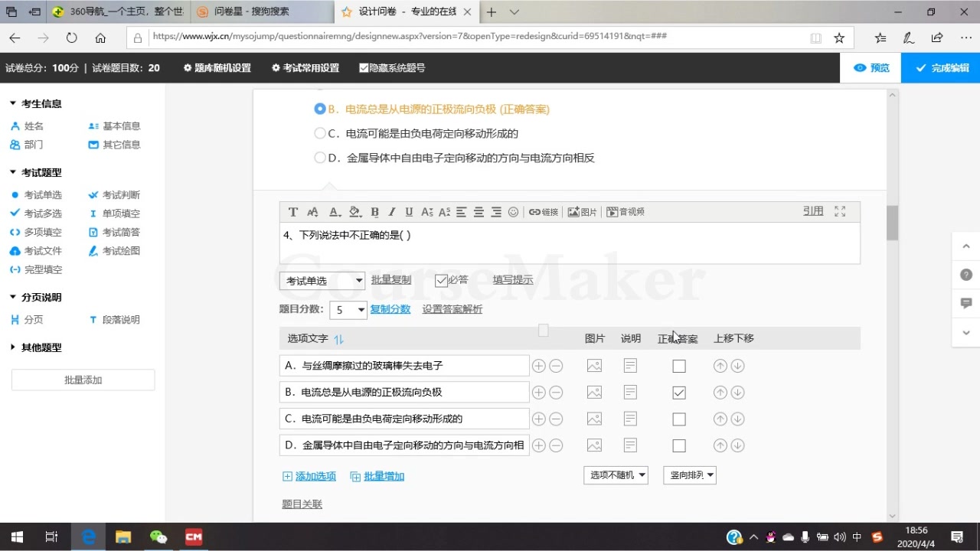Switch to 问卷星 搜狗搜索 tab

(x=260, y=12)
